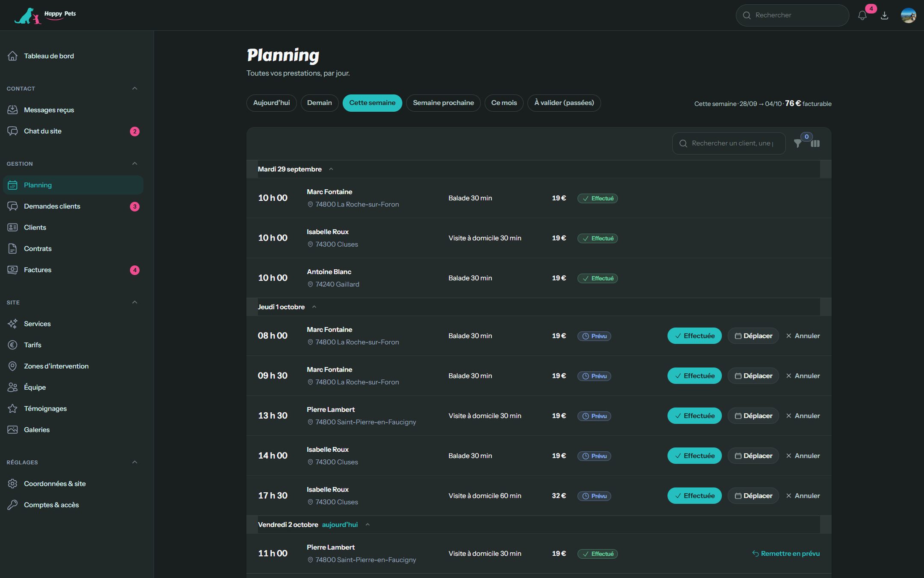Go to Tableau de bord
This screenshot has width=924, height=578.
coord(73,56)
